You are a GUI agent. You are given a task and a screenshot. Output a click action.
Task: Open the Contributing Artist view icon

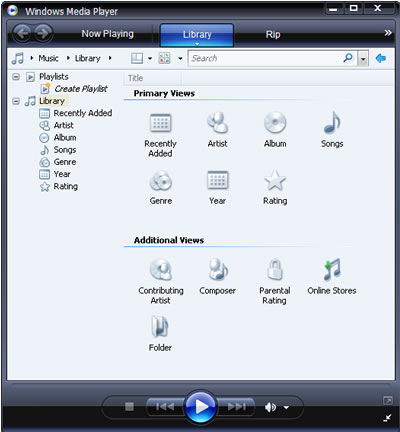tap(161, 269)
